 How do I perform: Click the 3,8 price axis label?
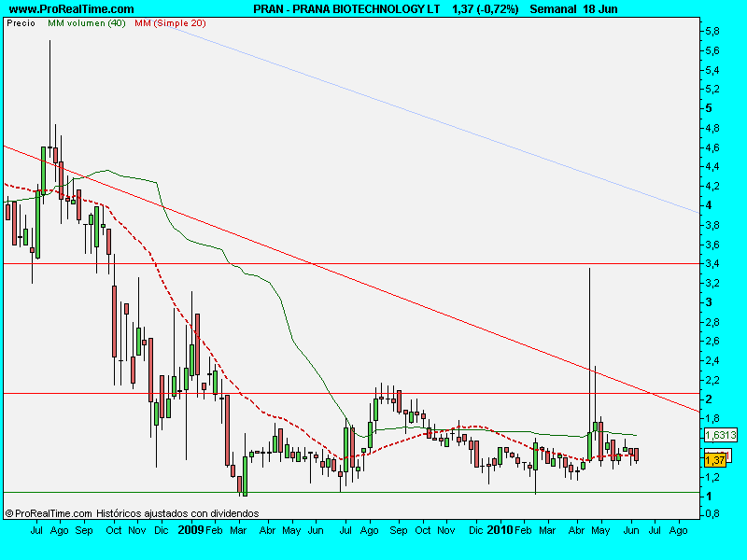712,225
